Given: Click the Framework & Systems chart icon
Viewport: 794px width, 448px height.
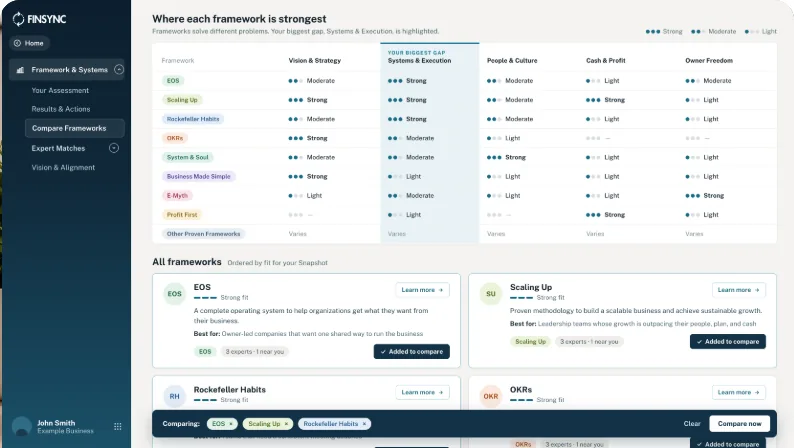Looking at the screenshot, I should [20, 70].
